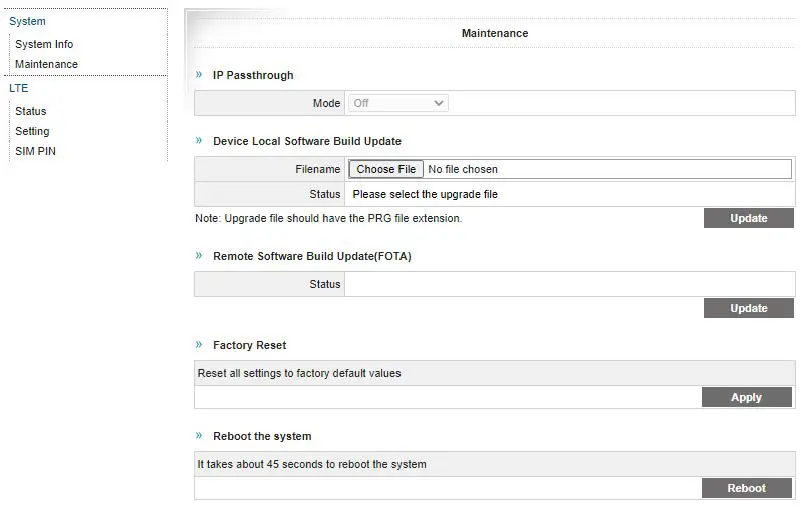801x512 pixels.
Task: Open System Info in the sidebar
Action: pyautogui.click(x=44, y=44)
